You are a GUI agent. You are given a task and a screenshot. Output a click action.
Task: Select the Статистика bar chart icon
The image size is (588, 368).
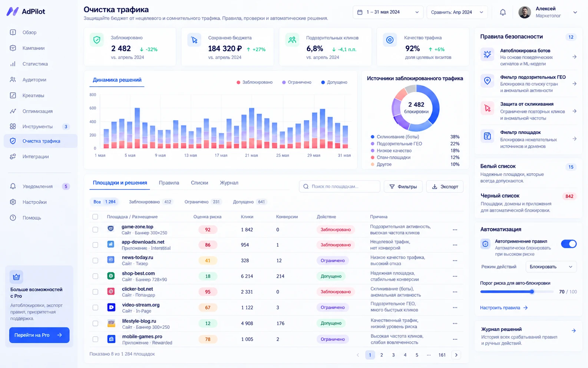click(13, 64)
